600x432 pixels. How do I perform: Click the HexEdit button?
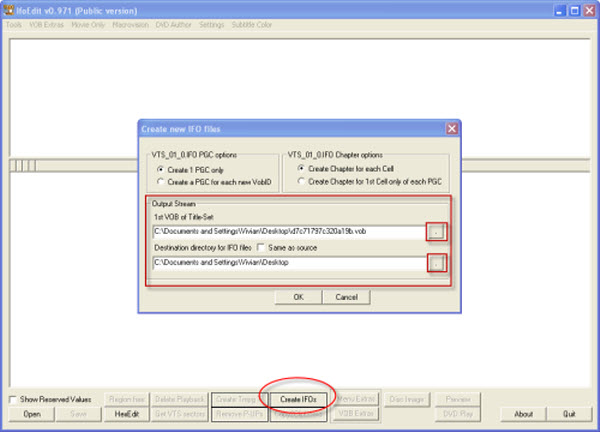pyautogui.click(x=128, y=413)
